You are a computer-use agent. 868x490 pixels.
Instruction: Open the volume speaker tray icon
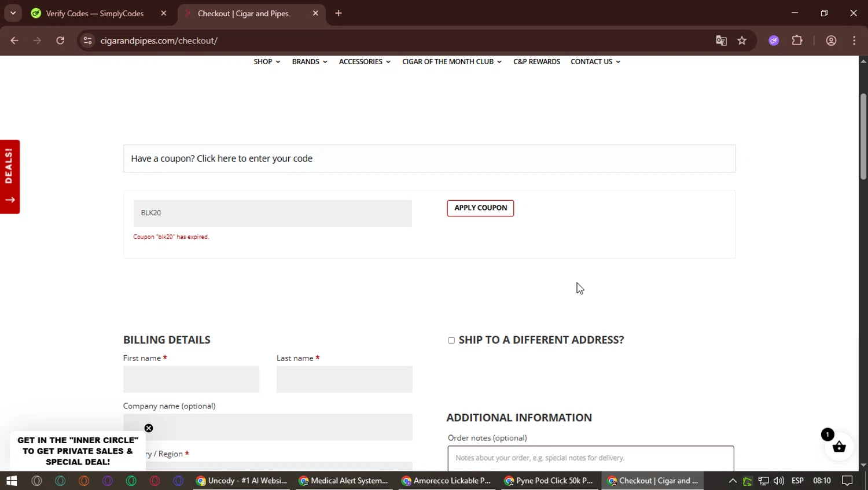tap(779, 481)
